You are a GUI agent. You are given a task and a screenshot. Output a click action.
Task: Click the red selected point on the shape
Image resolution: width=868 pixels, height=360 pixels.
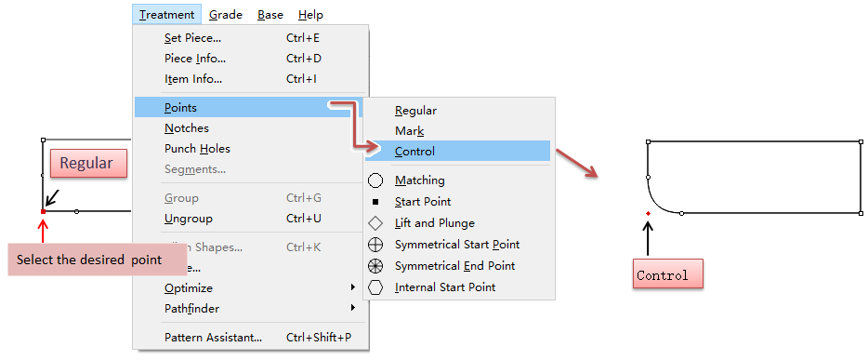pos(43,211)
